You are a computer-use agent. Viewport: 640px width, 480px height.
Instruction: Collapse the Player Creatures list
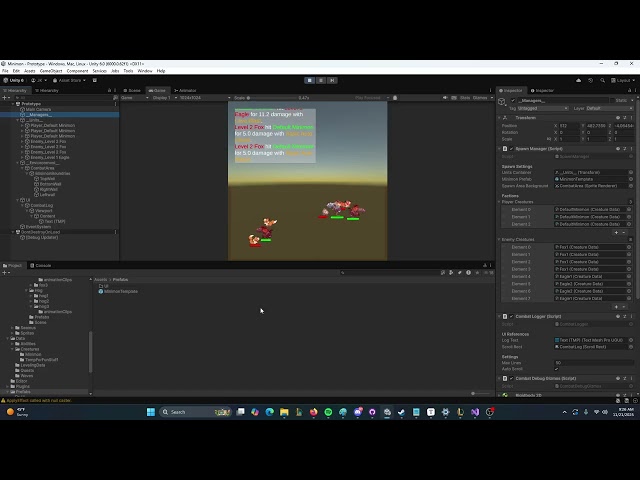point(499,202)
